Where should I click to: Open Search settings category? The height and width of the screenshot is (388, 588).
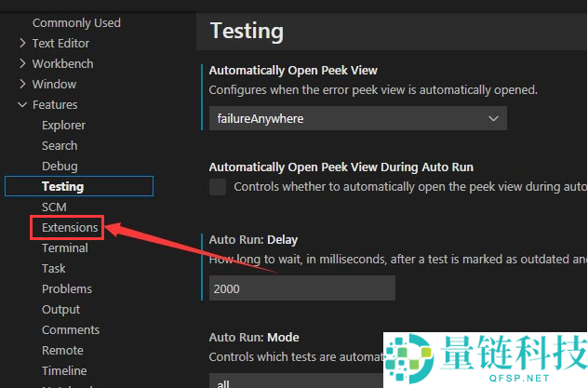[x=60, y=145]
